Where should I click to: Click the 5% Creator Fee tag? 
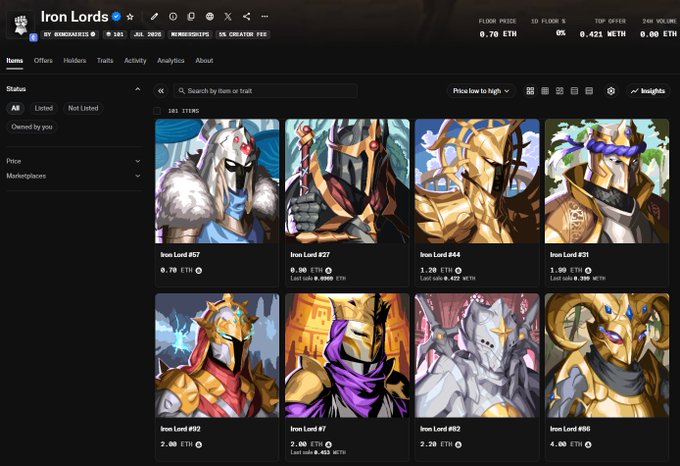[243, 34]
